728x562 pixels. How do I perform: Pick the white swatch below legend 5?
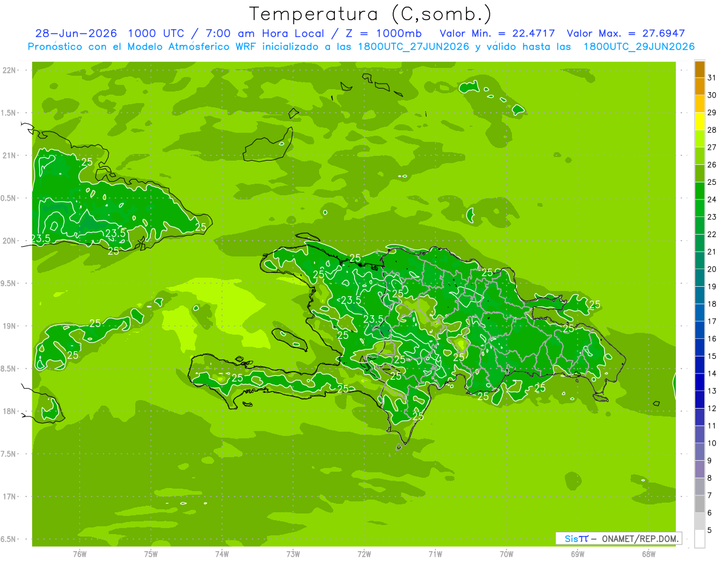tap(699, 539)
